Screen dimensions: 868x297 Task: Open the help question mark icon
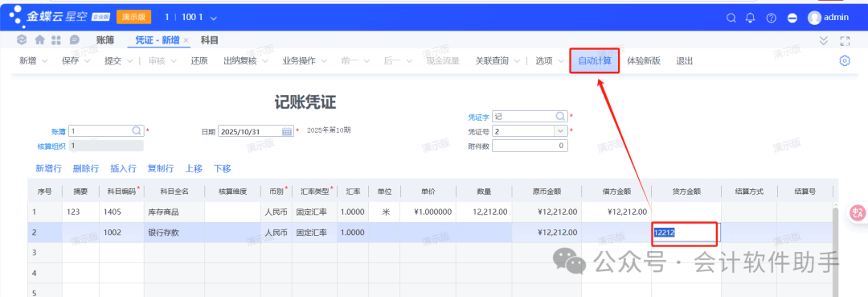(x=771, y=18)
